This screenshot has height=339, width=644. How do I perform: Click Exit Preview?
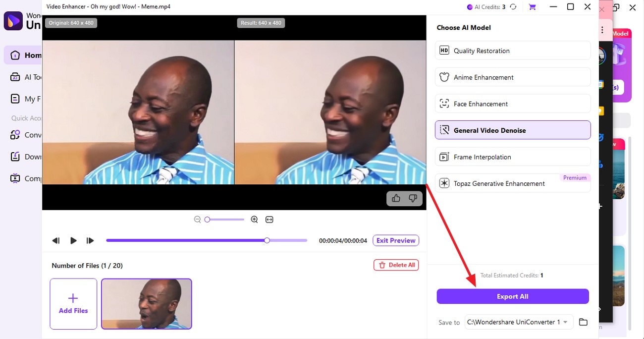[396, 240]
